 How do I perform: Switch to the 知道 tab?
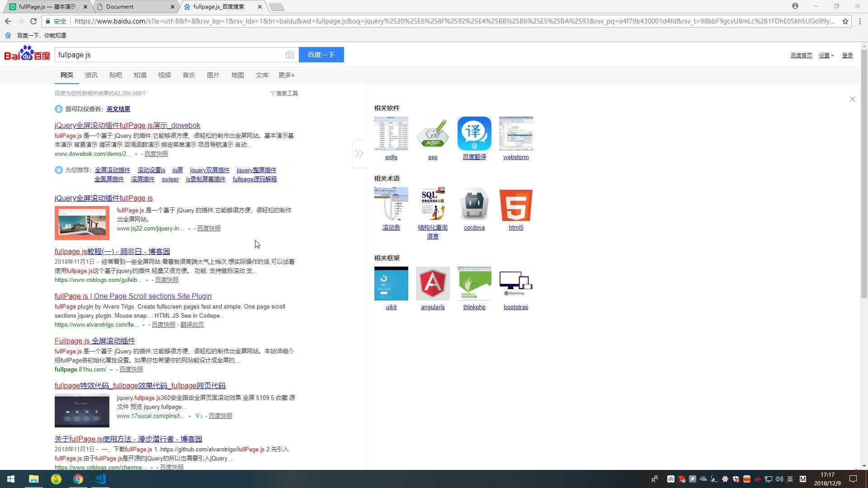(x=140, y=75)
